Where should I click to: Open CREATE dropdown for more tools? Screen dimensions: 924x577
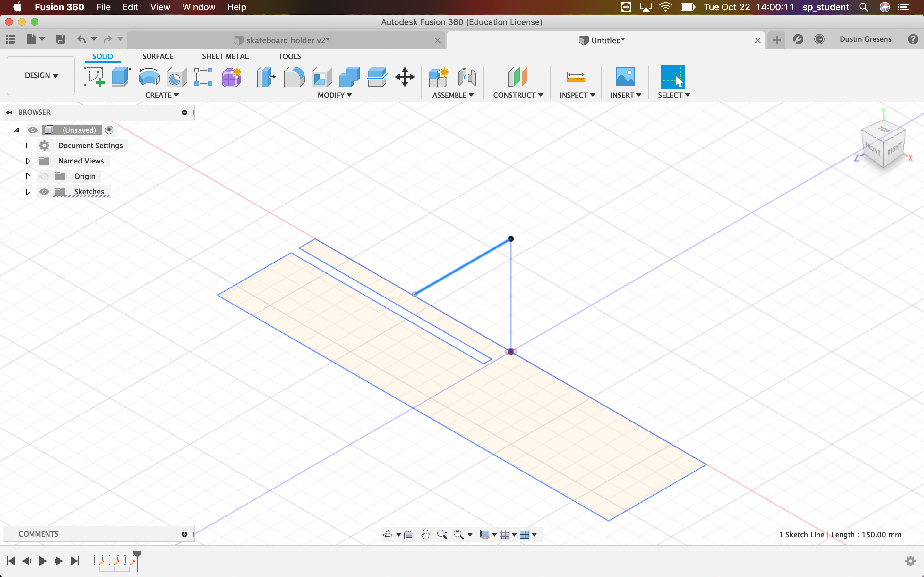point(162,94)
